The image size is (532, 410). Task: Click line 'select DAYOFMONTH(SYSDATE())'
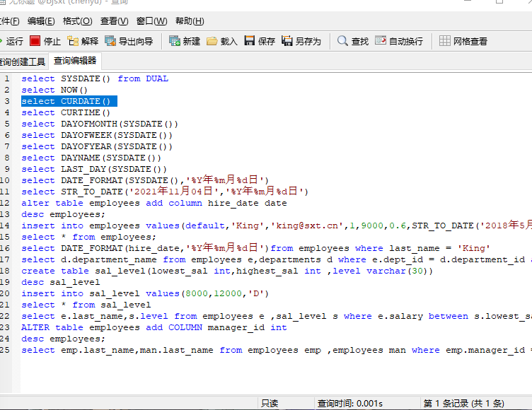(100, 124)
